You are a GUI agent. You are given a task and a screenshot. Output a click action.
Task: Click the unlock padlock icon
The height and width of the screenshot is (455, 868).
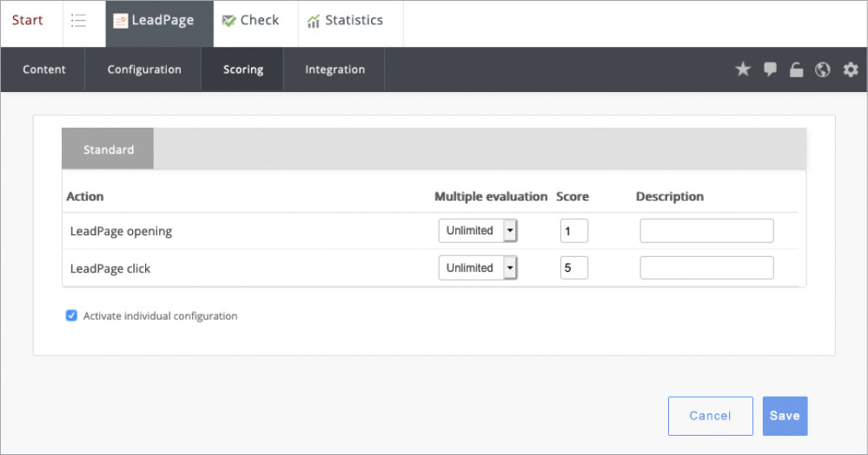point(796,70)
